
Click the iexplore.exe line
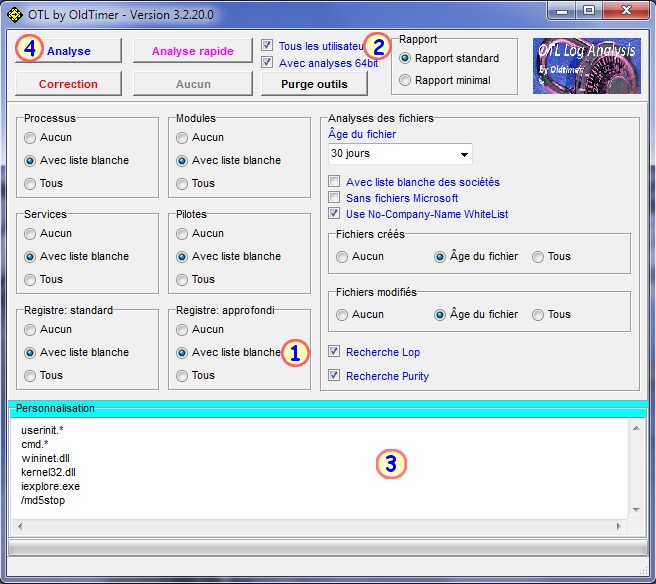tap(50, 486)
